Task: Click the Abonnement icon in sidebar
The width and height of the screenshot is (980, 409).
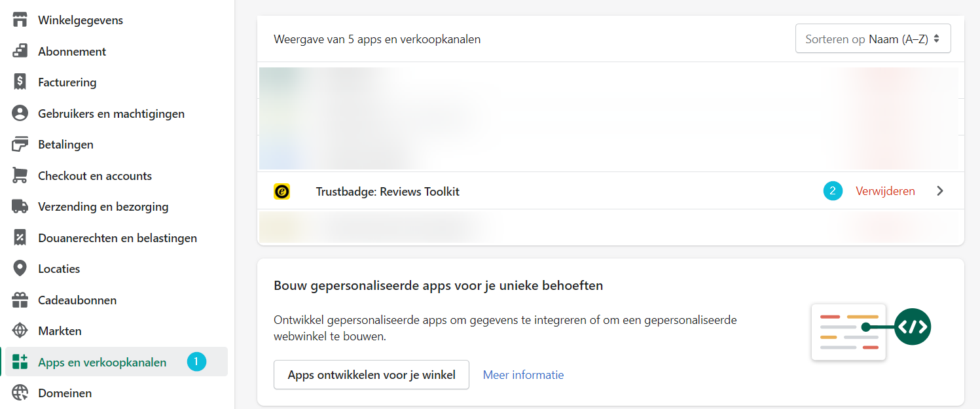Action: 20,51
